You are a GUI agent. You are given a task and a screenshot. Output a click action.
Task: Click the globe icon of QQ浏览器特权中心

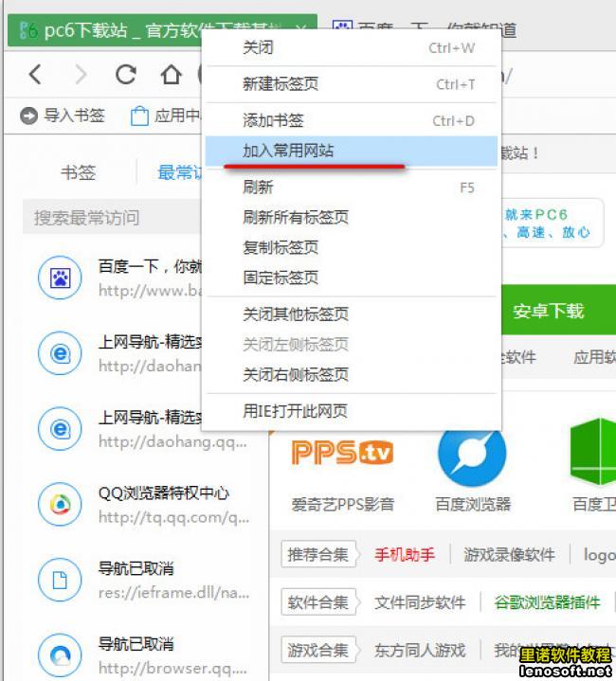click(x=60, y=504)
